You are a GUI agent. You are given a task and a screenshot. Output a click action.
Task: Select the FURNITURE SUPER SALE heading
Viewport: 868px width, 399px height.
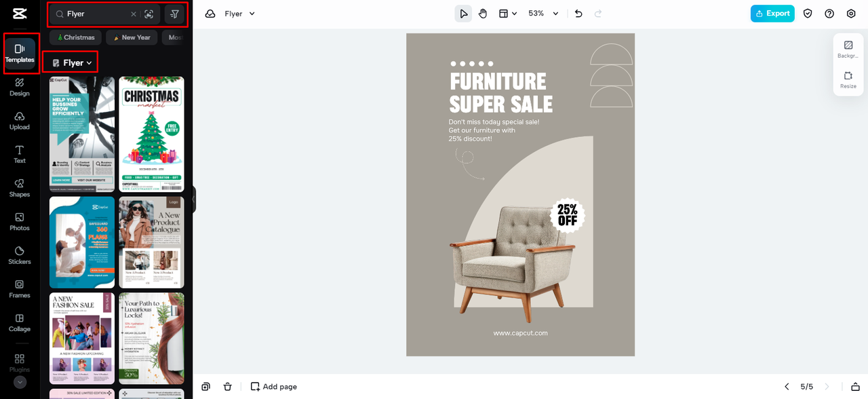click(501, 92)
